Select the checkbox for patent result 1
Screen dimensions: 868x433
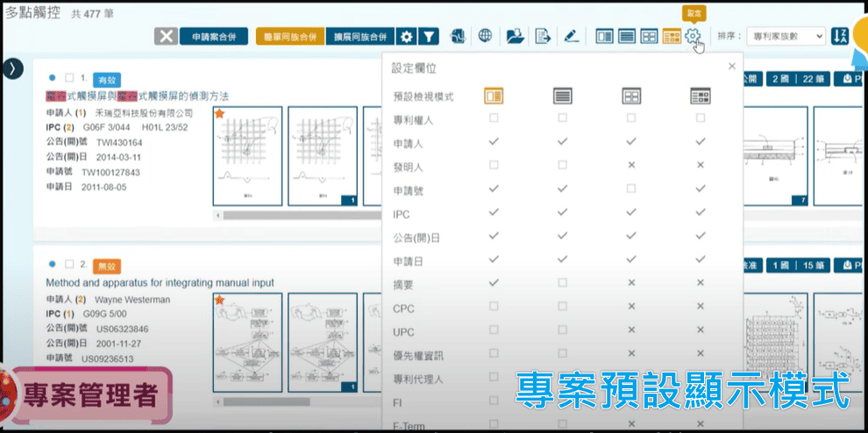click(69, 78)
